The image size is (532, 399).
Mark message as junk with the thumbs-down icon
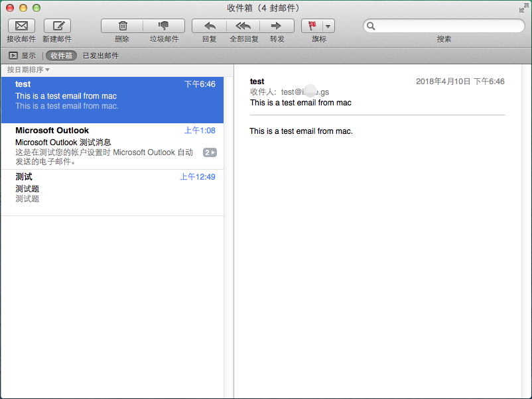[x=164, y=26]
